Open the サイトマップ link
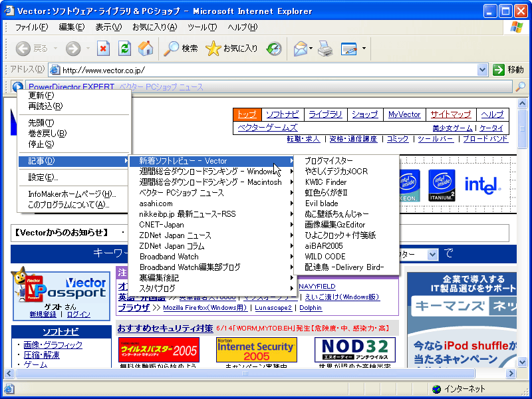 451,114
